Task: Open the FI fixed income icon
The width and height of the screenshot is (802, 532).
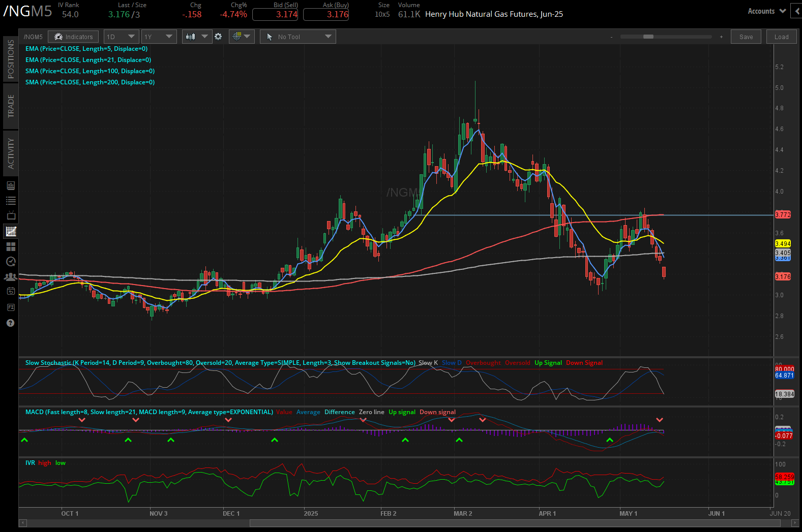Action: [x=11, y=307]
